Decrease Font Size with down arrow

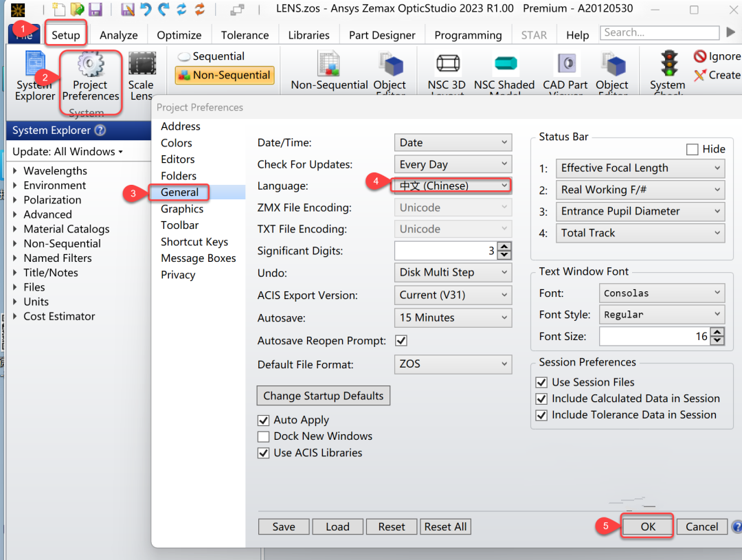(718, 340)
